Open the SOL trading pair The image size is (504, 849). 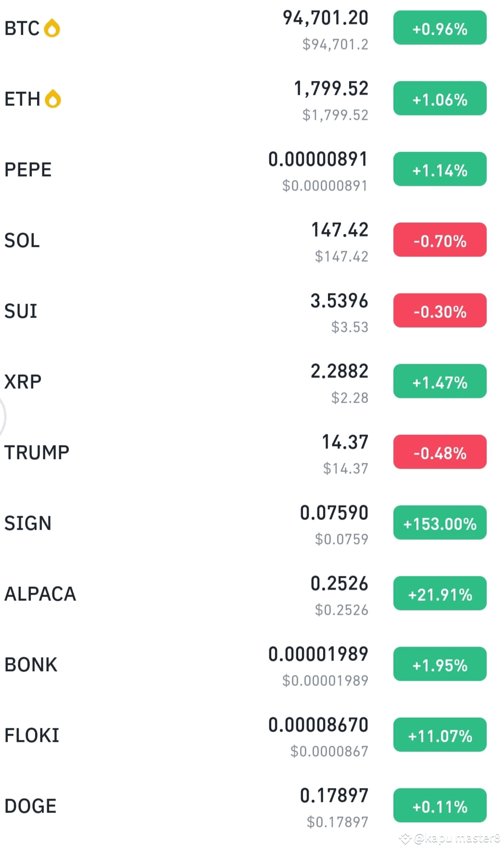[252, 241]
